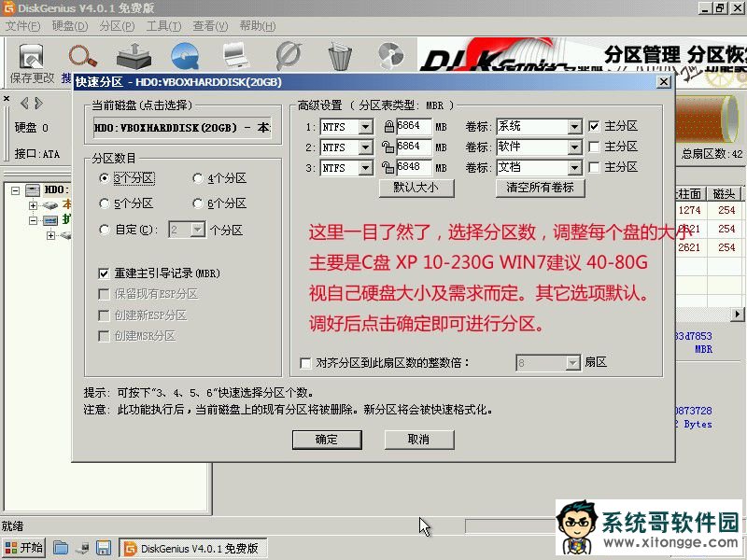The image size is (747, 560).
Task: Toggle the lock icon for partition 3 size
Action: tap(388, 167)
